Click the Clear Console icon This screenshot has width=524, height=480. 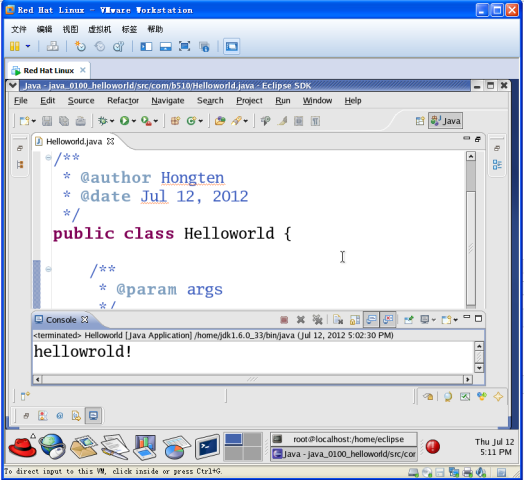pos(338,320)
